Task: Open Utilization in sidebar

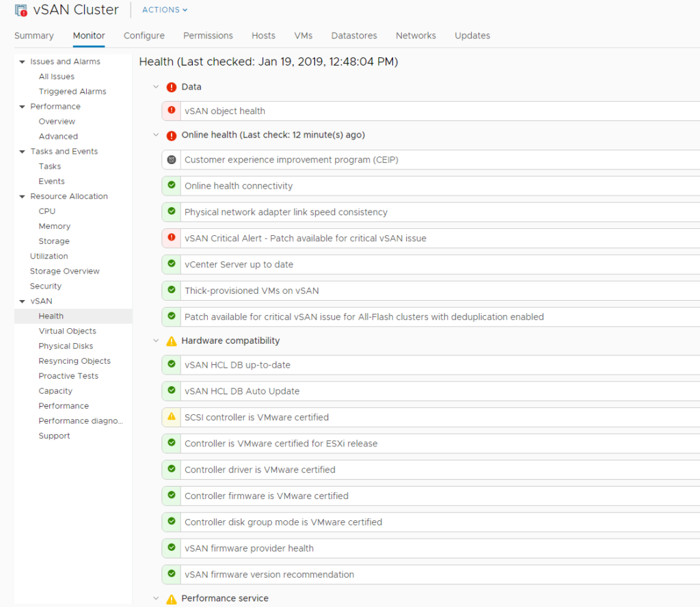Action: pyautogui.click(x=49, y=256)
